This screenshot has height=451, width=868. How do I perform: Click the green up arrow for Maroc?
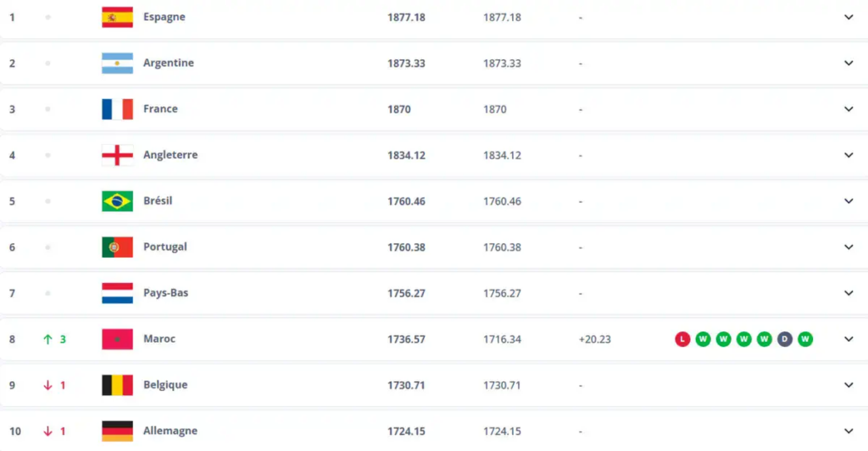48,339
